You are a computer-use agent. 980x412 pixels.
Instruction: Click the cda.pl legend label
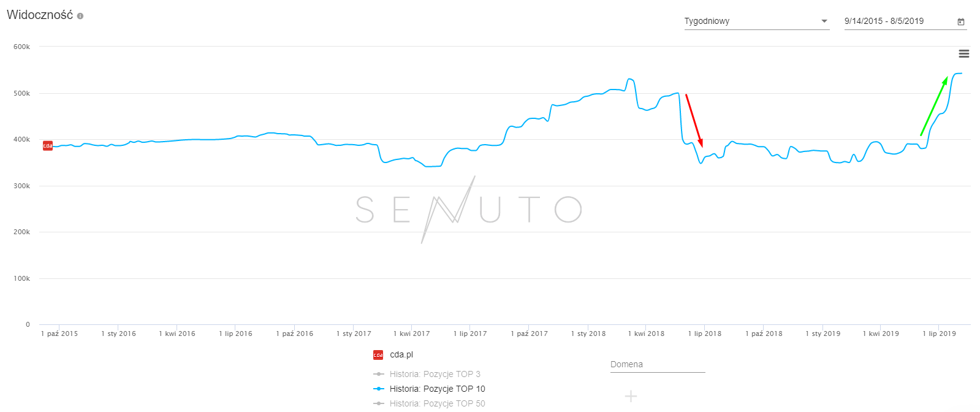pos(401,355)
